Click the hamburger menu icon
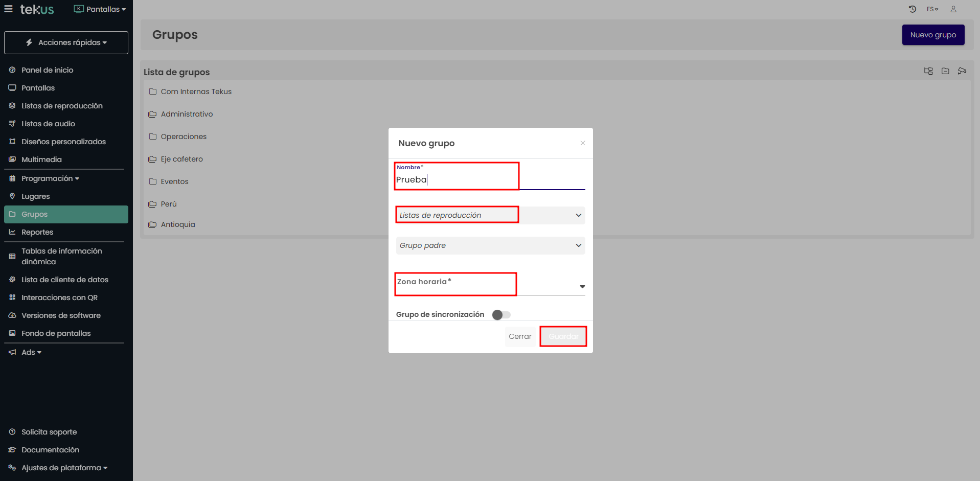The width and height of the screenshot is (980, 481). tap(8, 9)
